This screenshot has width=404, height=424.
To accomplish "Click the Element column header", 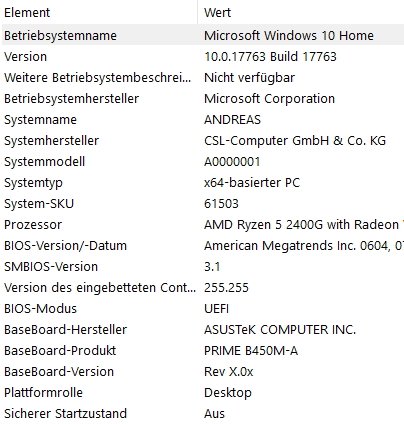I will pos(99,13).
